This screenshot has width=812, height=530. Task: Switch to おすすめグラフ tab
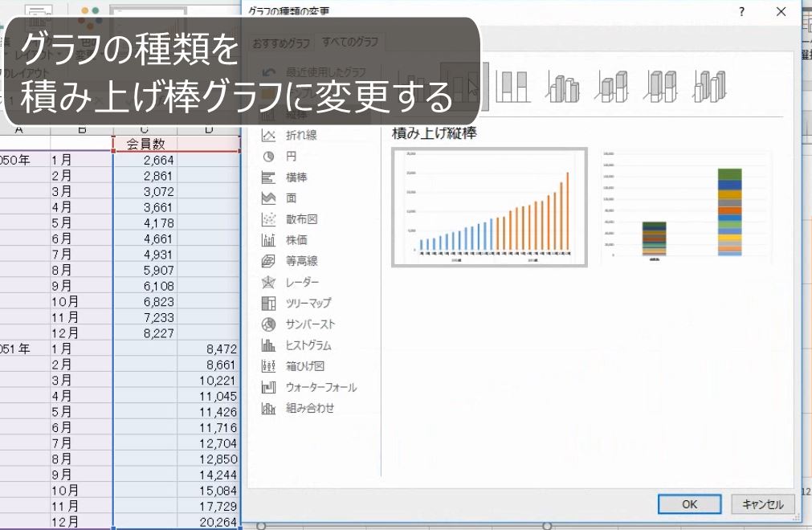pyautogui.click(x=281, y=43)
